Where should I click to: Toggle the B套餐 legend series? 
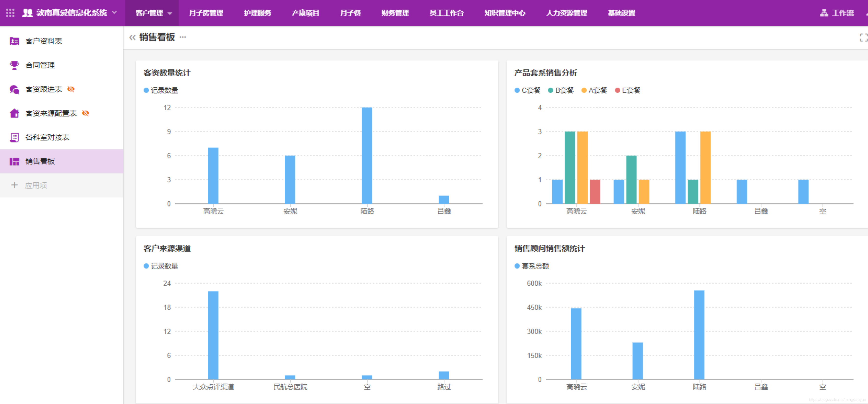[x=561, y=90]
